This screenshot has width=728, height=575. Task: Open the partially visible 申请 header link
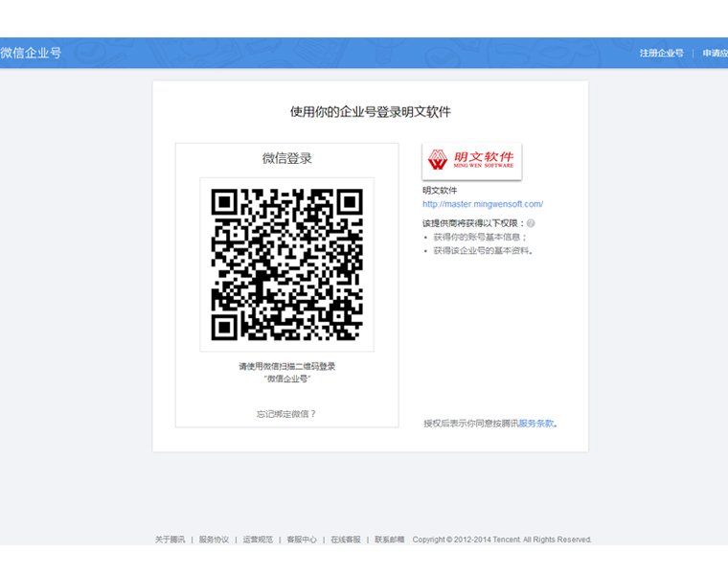[715, 54]
